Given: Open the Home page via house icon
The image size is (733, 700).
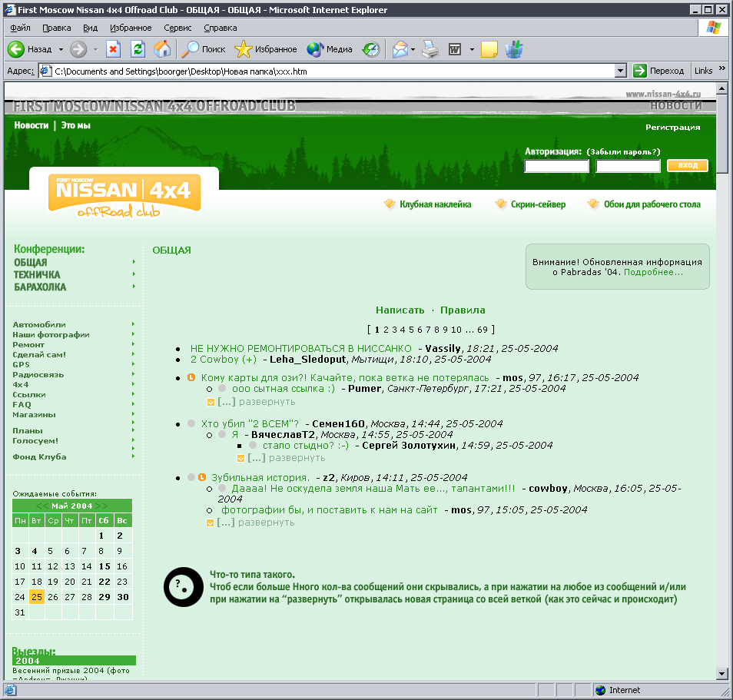Looking at the screenshot, I should pyautogui.click(x=162, y=49).
